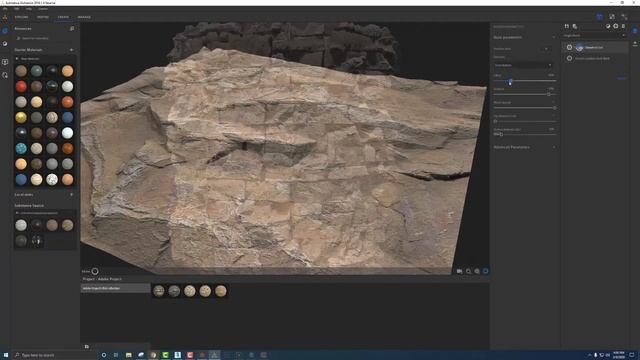Click the Cortana circle on the taskbar
The image size is (640, 360).
104,355
